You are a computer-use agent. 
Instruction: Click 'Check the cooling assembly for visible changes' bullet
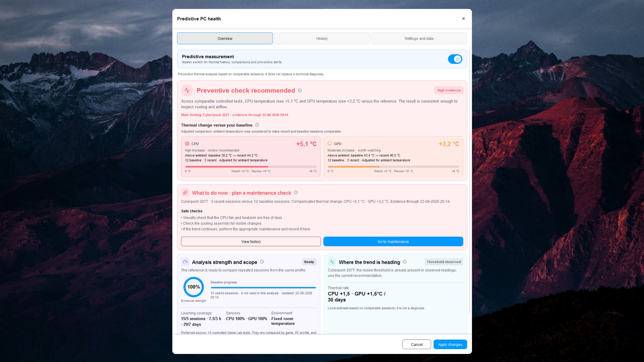[222, 224]
